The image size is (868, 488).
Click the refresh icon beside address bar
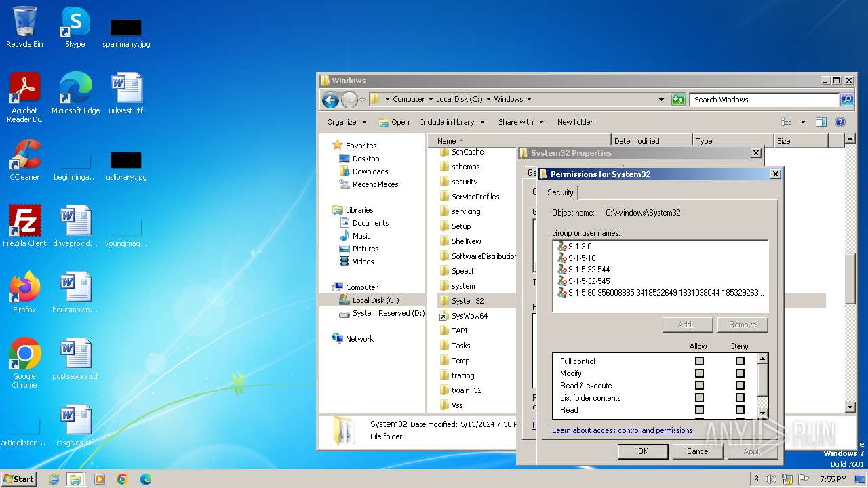(x=678, y=100)
